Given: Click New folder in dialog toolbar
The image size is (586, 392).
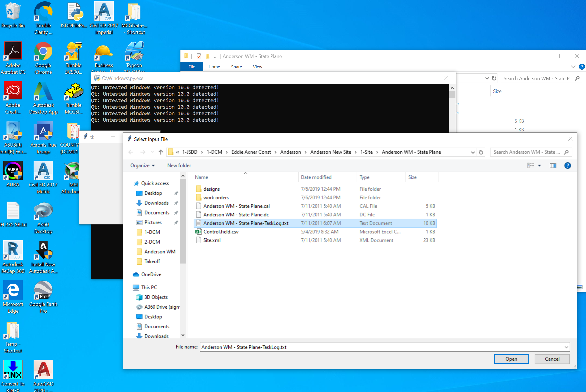Looking at the screenshot, I should (179, 166).
